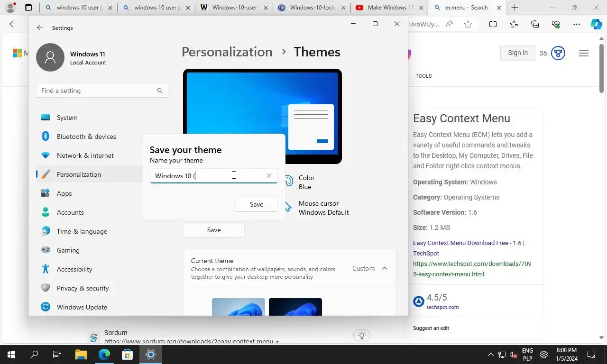Click ENG PLP language indicator
The height and width of the screenshot is (364, 607).
[527, 355]
